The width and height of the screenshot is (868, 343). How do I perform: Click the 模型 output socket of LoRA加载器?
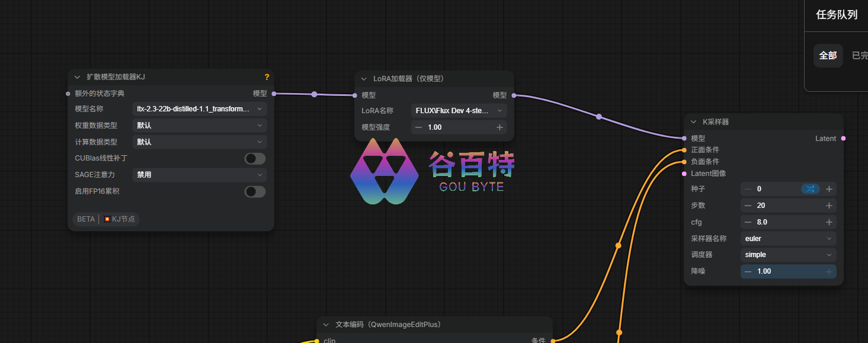(x=514, y=95)
